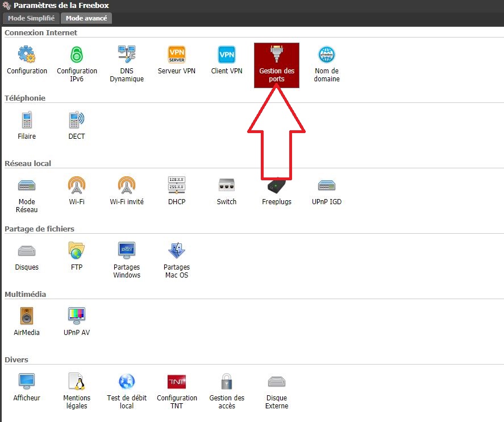The image size is (504, 422).
Task: Open DHCP settings
Action: 177,191
